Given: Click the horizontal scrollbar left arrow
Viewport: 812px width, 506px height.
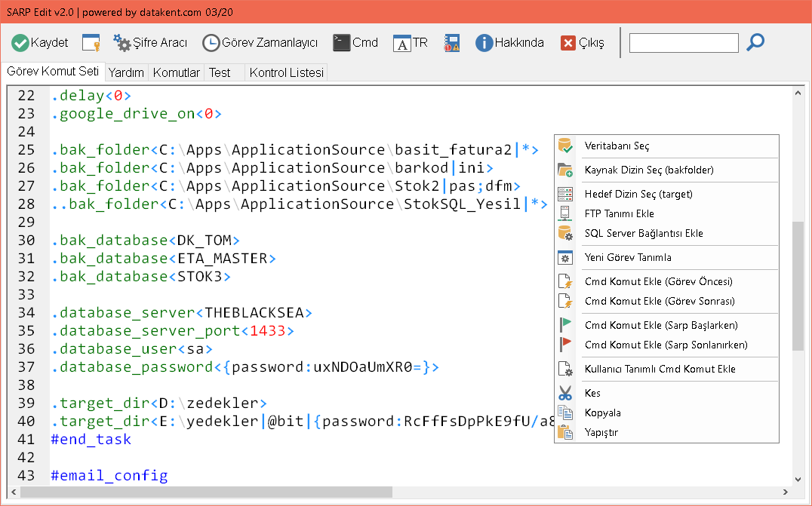Looking at the screenshot, I should (14, 492).
